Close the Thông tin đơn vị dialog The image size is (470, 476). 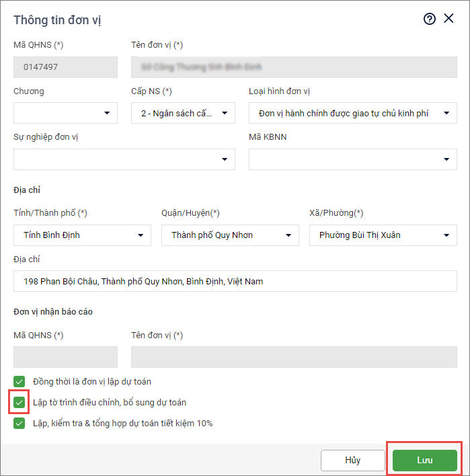coord(449,19)
